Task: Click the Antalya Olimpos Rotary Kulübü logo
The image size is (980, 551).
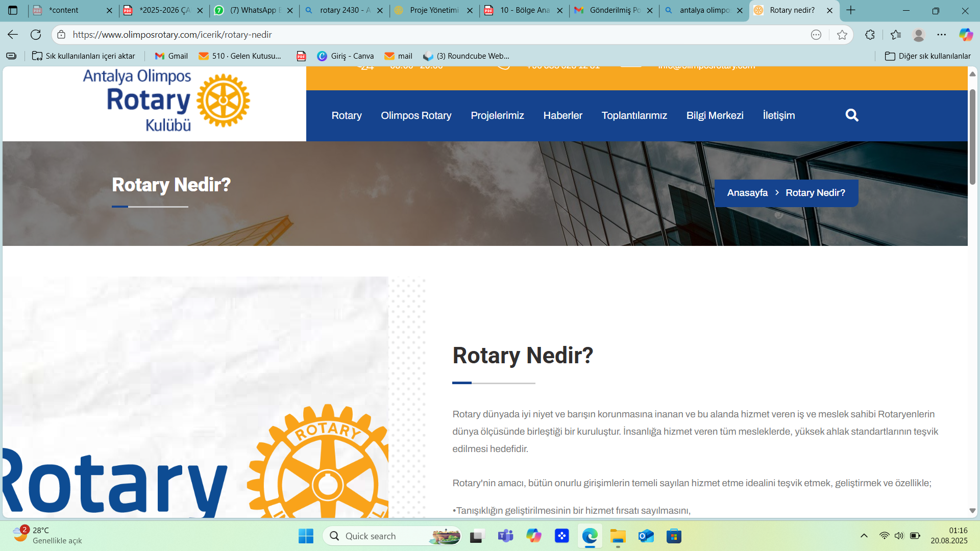Action: point(166,101)
